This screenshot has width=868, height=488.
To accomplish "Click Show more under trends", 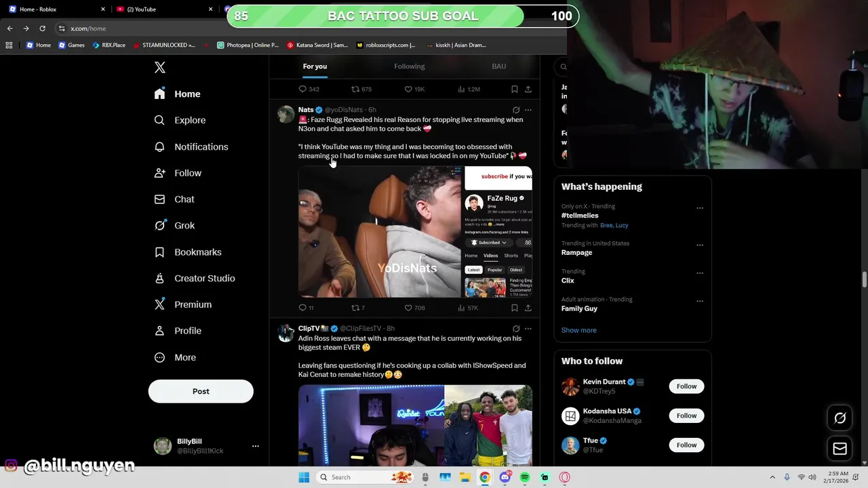I will point(579,330).
